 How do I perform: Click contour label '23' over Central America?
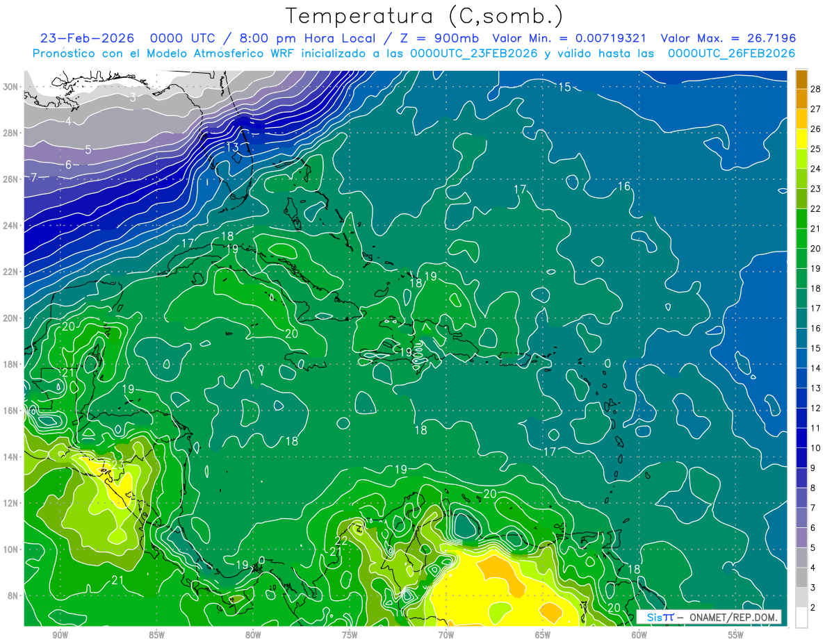pos(118,464)
